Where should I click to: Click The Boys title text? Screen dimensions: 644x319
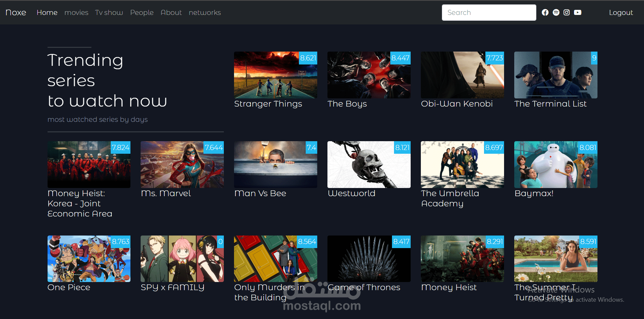click(347, 104)
